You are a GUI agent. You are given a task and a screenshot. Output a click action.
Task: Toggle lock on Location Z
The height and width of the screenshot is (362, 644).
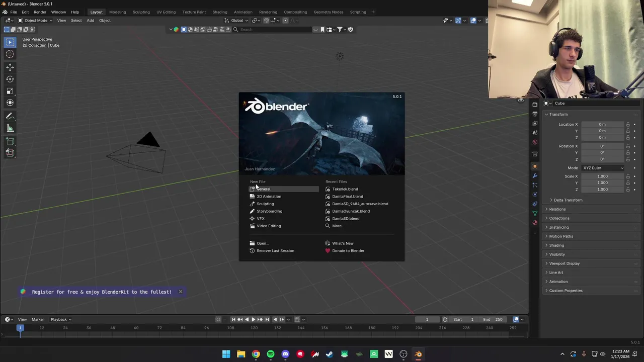point(628,137)
